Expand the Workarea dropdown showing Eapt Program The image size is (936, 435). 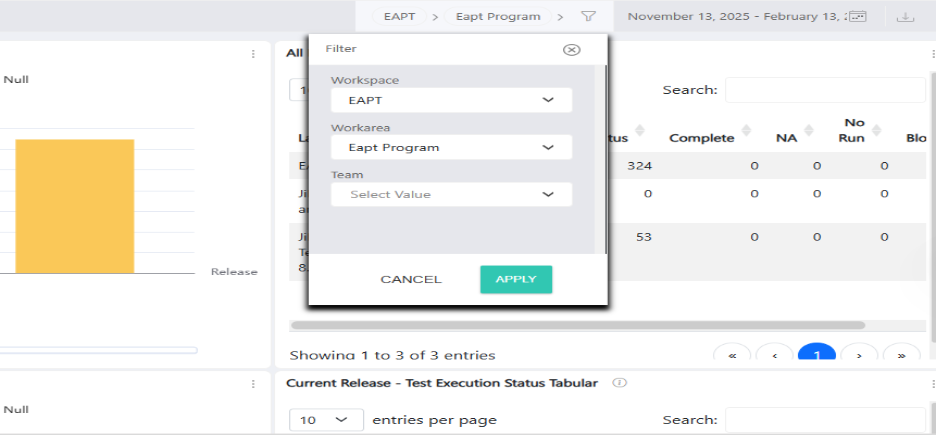tap(451, 147)
